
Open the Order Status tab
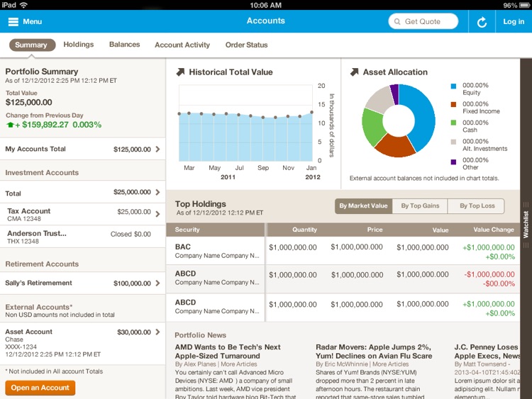coord(246,45)
